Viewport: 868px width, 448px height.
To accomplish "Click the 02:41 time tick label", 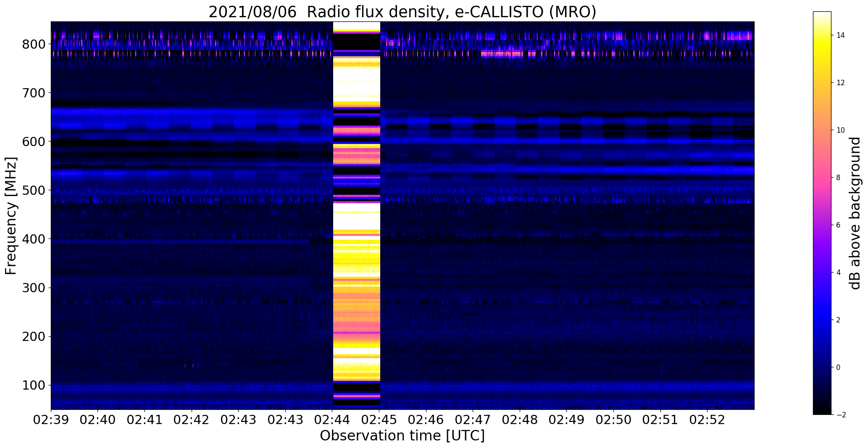I will [145, 420].
